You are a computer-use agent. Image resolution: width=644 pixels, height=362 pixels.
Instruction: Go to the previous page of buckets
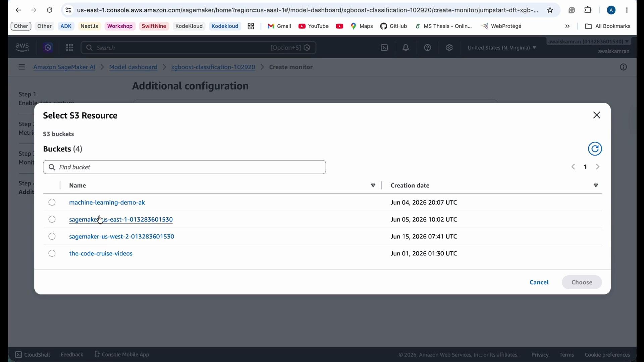click(x=573, y=167)
